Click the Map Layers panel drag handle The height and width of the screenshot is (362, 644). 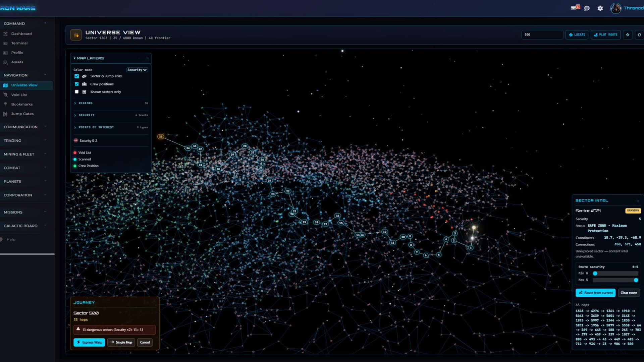pyautogui.click(x=147, y=58)
